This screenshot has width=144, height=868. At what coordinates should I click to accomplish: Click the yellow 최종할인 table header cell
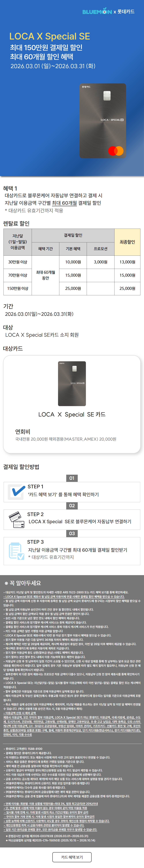[x=127, y=242]
